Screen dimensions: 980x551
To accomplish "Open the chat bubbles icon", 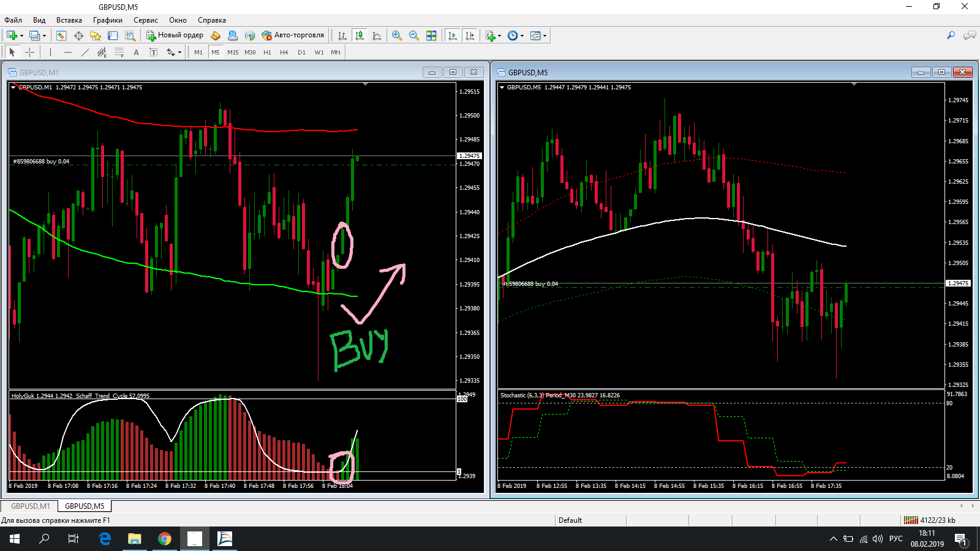I will (970, 36).
